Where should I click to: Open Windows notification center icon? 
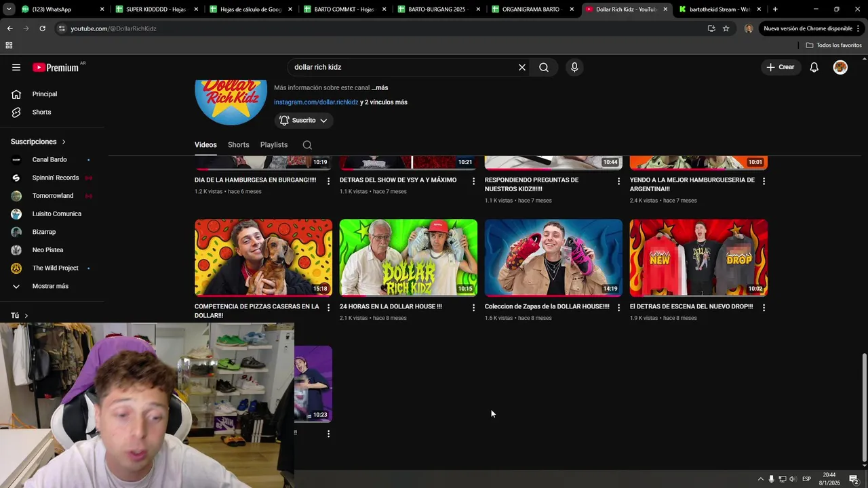tap(853, 479)
